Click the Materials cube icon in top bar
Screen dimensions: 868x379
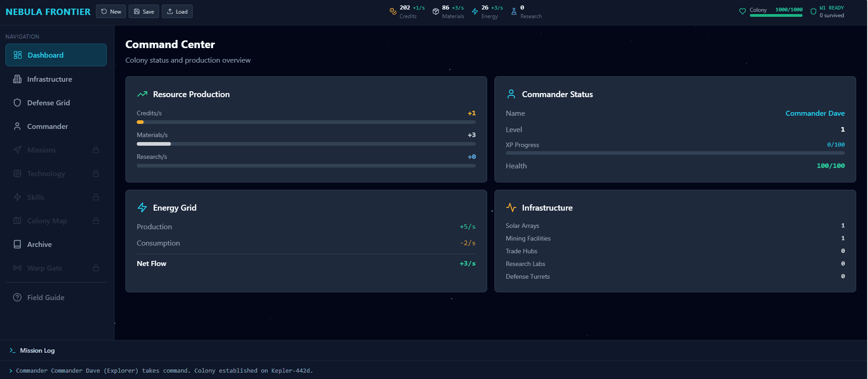click(x=436, y=11)
